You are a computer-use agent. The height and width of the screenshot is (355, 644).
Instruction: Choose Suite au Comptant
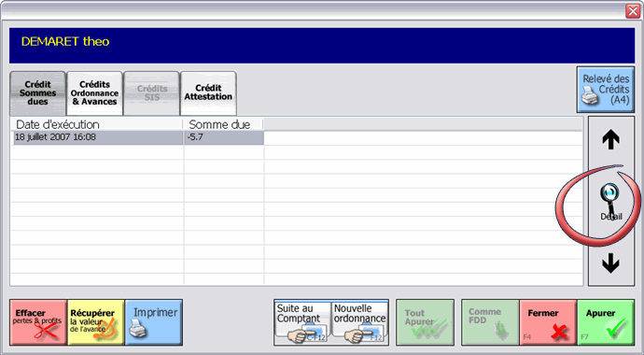[x=302, y=322]
